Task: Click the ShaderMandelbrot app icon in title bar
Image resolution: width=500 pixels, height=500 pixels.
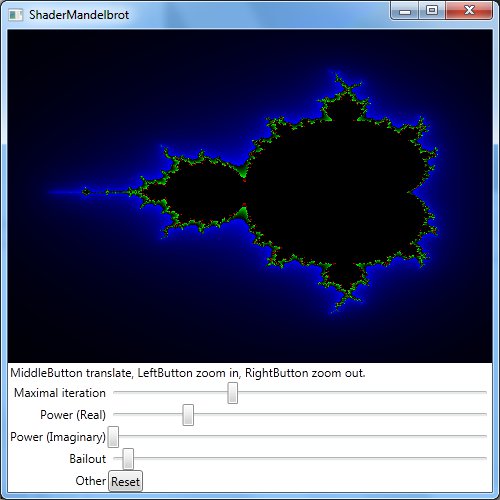Action: click(x=15, y=15)
